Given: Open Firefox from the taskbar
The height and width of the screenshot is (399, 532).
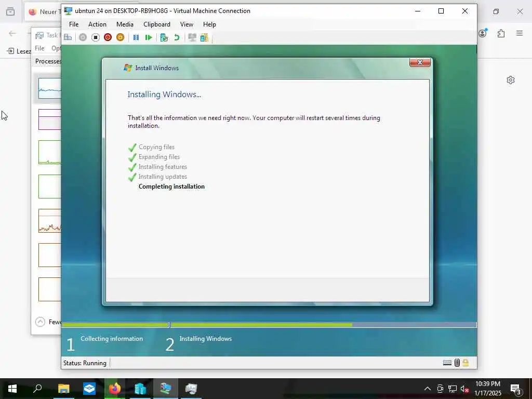Looking at the screenshot, I should pos(115,389).
